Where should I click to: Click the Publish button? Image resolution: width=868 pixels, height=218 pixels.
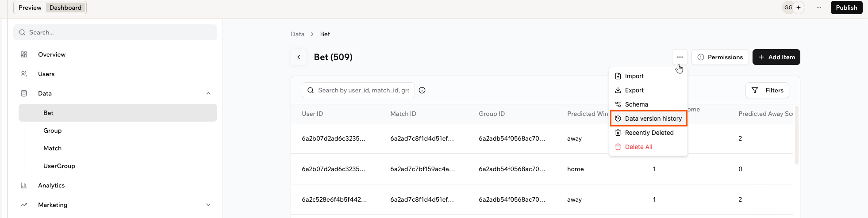(846, 8)
